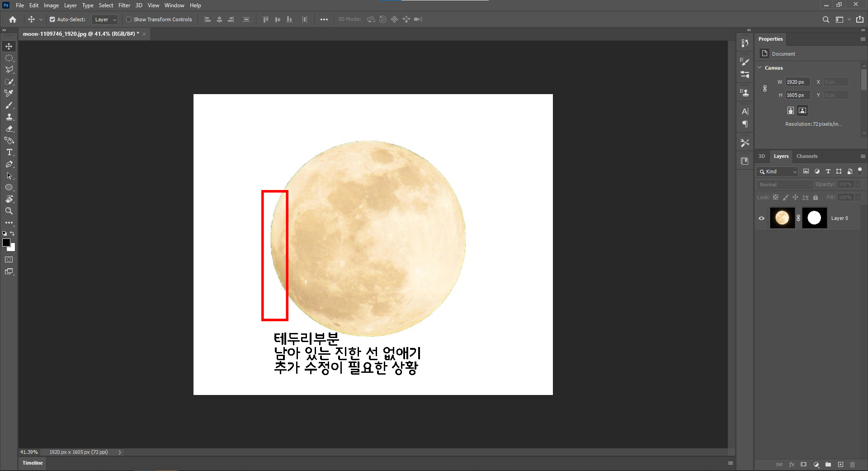The width and height of the screenshot is (868, 471).
Task: Open the Brush Settings panel icon
Action: (745, 62)
